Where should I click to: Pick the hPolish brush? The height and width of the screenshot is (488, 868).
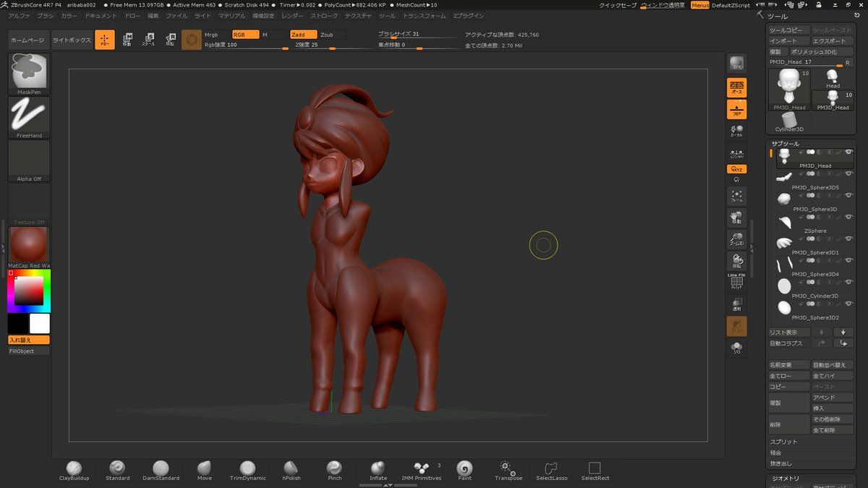(x=291, y=470)
